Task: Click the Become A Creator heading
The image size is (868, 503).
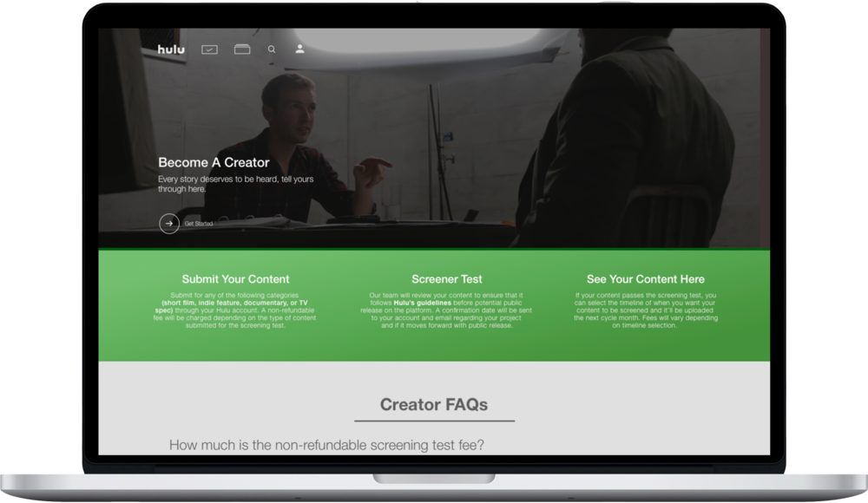Action: [x=214, y=162]
